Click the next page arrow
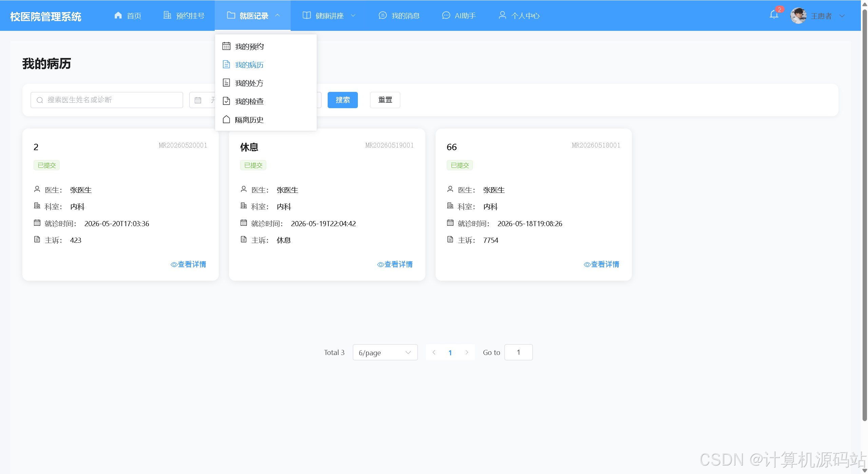Screen dimensions: 868x474 tap(467, 353)
